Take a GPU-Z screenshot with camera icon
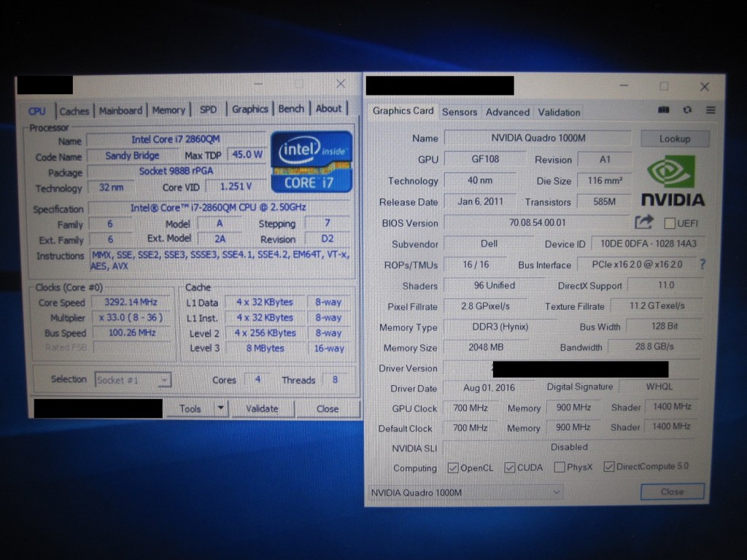 click(x=664, y=110)
